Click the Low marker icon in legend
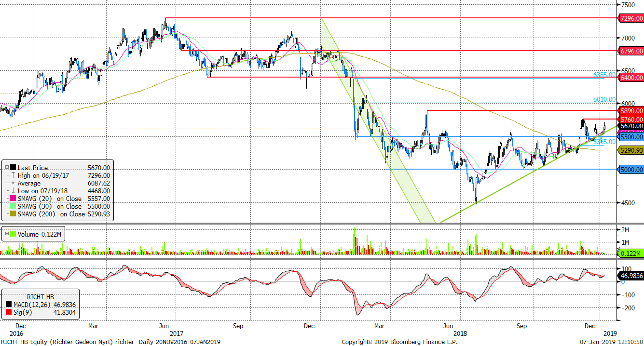This screenshot has height=346, width=644. [x=14, y=191]
